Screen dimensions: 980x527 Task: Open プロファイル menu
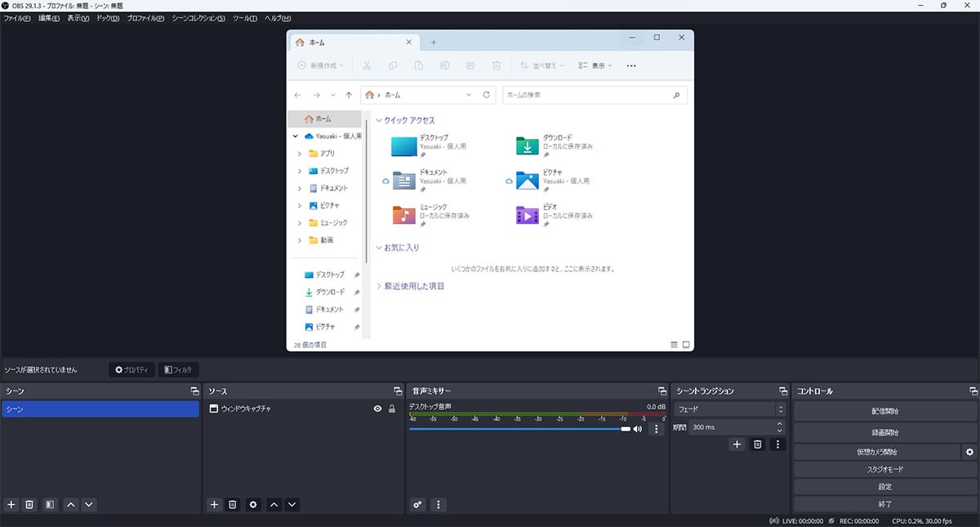pos(145,18)
